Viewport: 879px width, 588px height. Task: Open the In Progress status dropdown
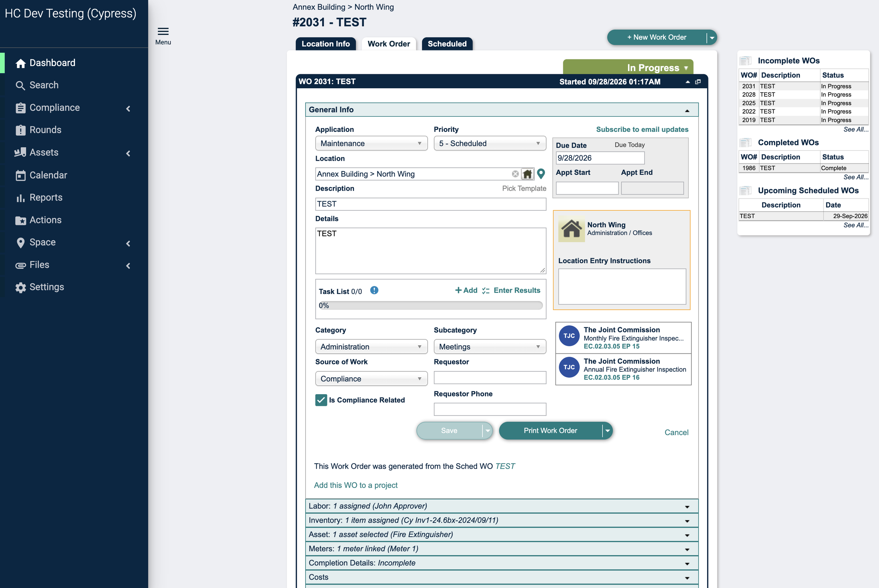coord(628,68)
